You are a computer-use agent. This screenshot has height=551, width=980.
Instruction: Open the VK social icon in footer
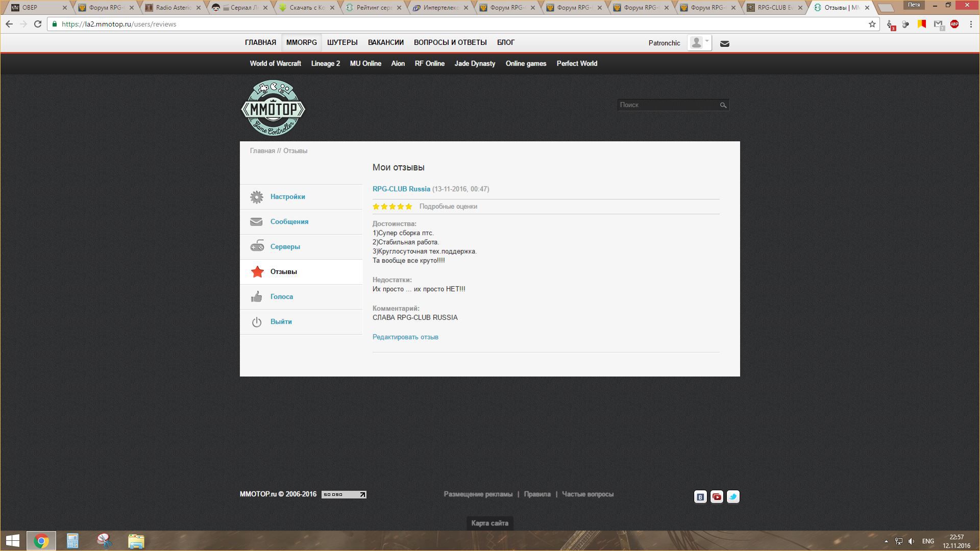point(700,497)
